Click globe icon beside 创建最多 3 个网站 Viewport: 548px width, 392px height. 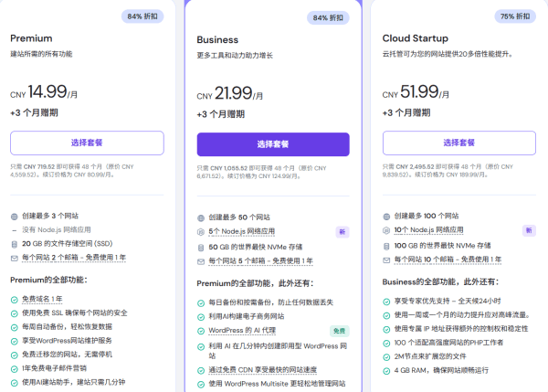tap(15, 217)
